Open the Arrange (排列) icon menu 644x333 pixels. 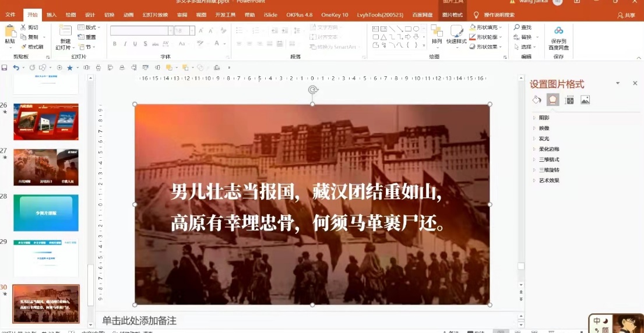437,35
